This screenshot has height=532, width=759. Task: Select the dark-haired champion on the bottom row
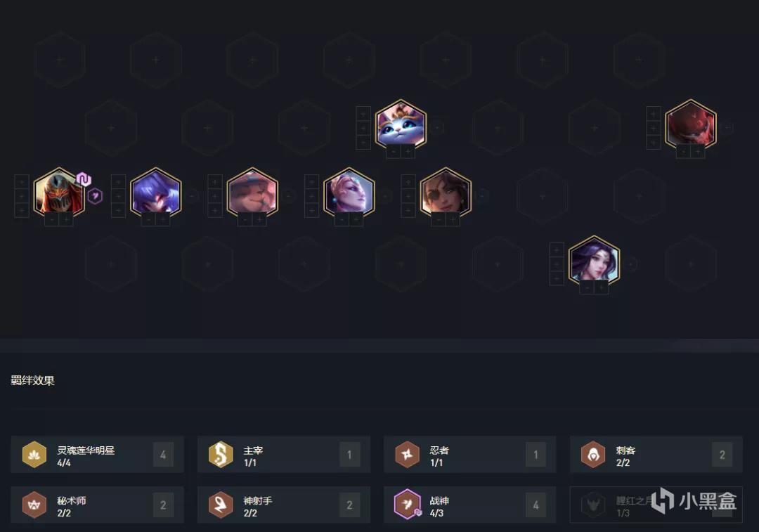[594, 261]
